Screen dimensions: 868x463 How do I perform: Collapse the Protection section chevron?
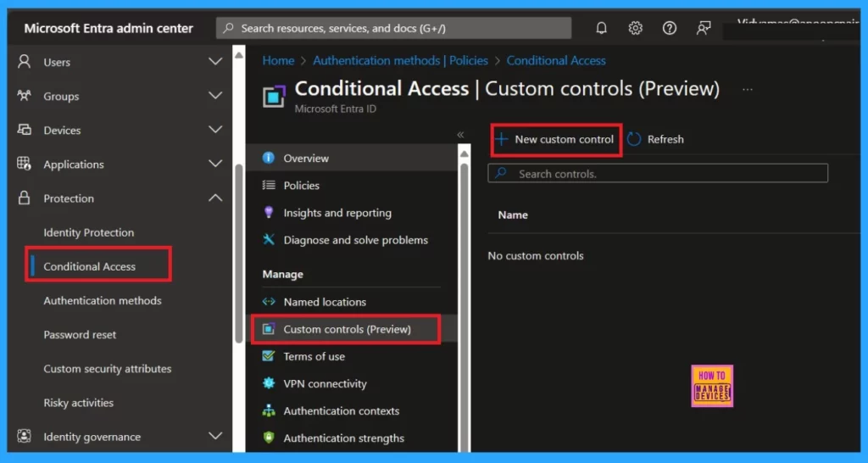215,198
